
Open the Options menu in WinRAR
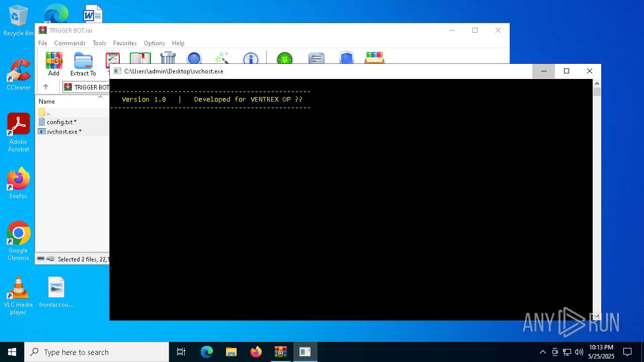click(154, 43)
